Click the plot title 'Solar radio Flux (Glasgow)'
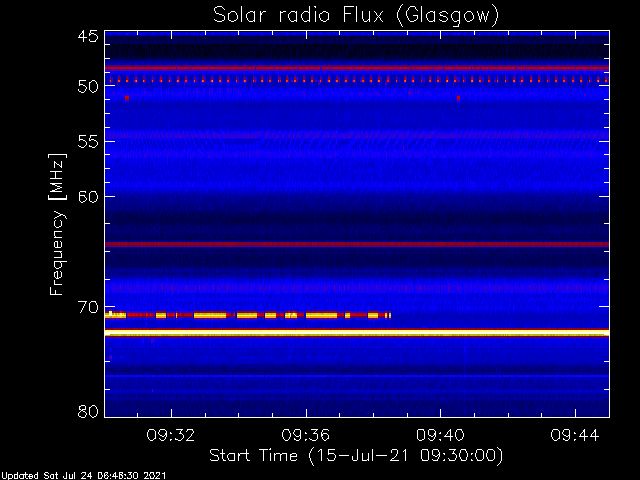 (356, 16)
